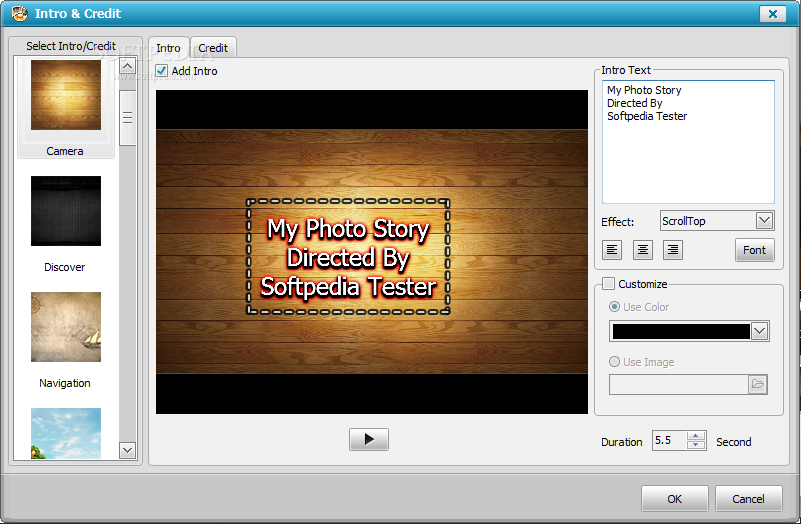Align intro text to the left
Screen dimensions: 801x524
click(x=611, y=250)
